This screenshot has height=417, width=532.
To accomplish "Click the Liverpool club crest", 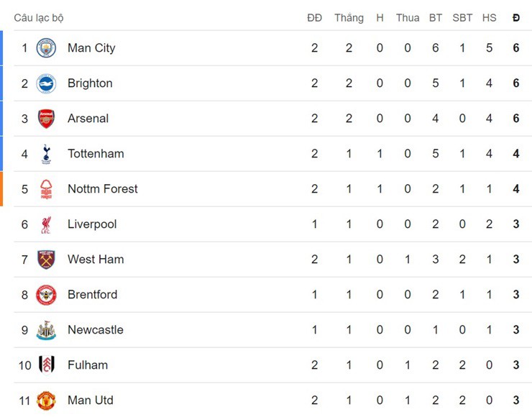I will [x=46, y=224].
